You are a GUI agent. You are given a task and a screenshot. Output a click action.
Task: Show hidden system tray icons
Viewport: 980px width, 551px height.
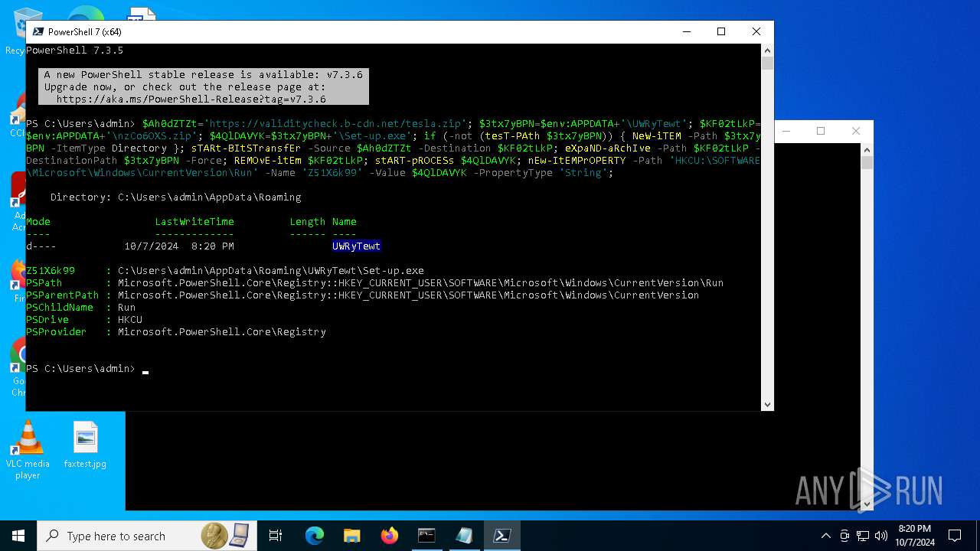[x=825, y=536]
